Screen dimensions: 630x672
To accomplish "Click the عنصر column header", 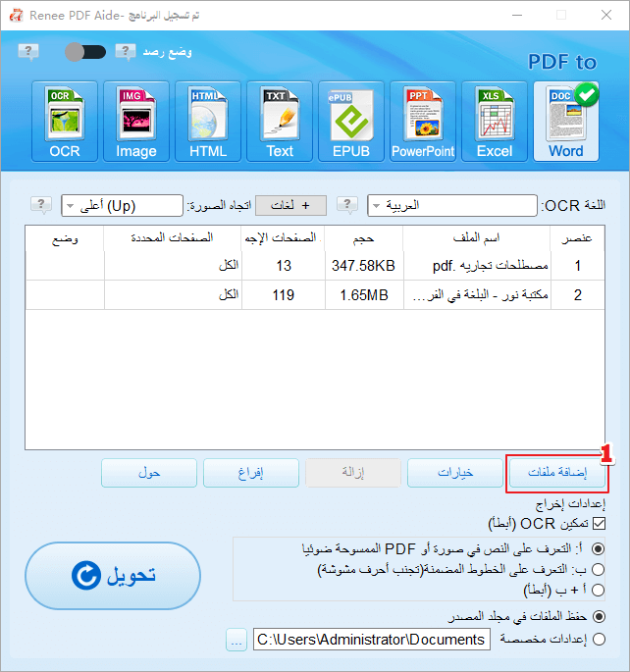I will click(x=577, y=237).
